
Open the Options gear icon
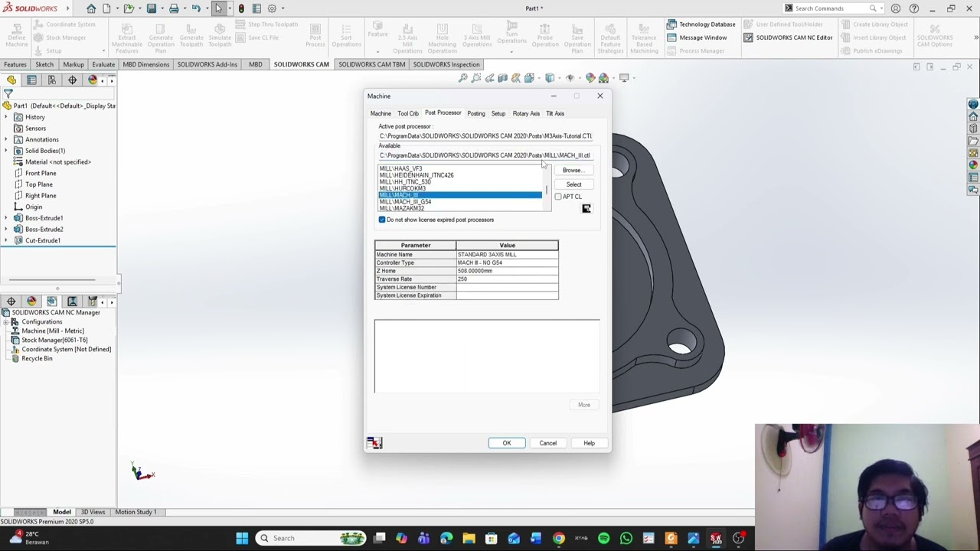[x=272, y=8]
